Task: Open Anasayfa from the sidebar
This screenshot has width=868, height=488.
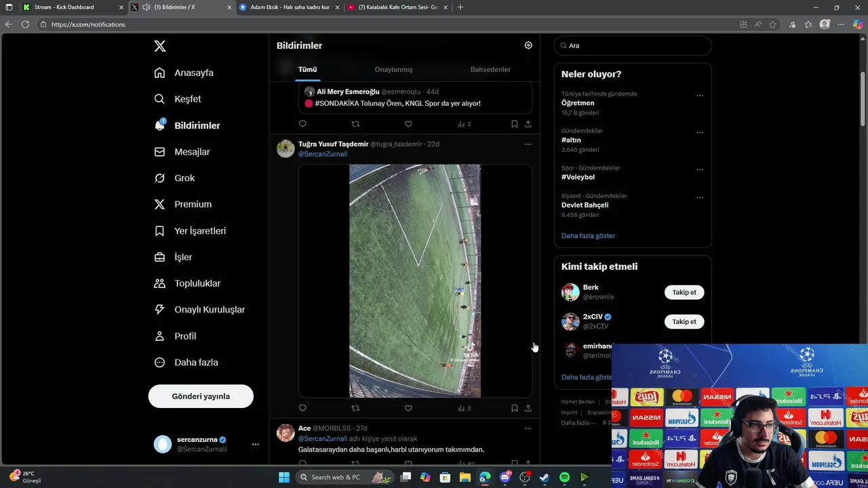Action: coord(184,73)
